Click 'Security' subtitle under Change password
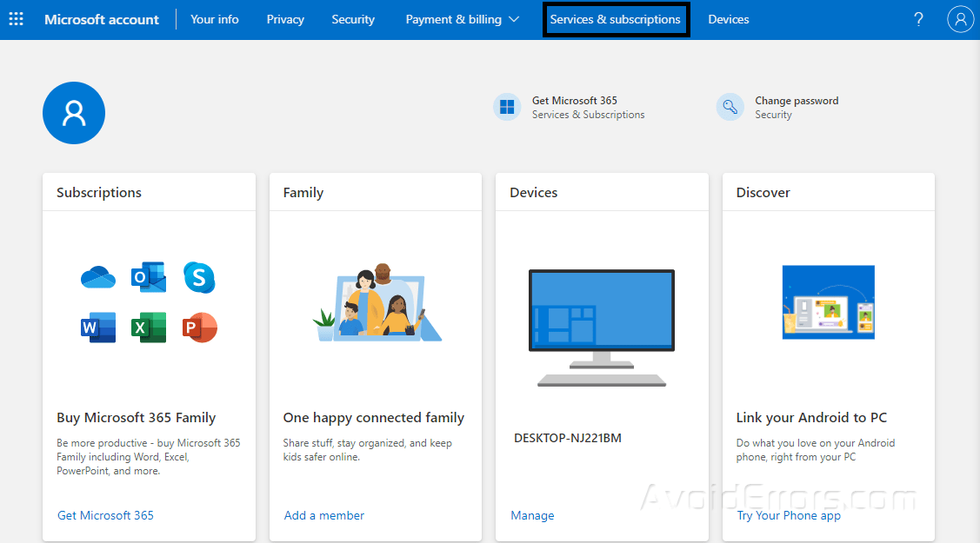 pos(773,115)
